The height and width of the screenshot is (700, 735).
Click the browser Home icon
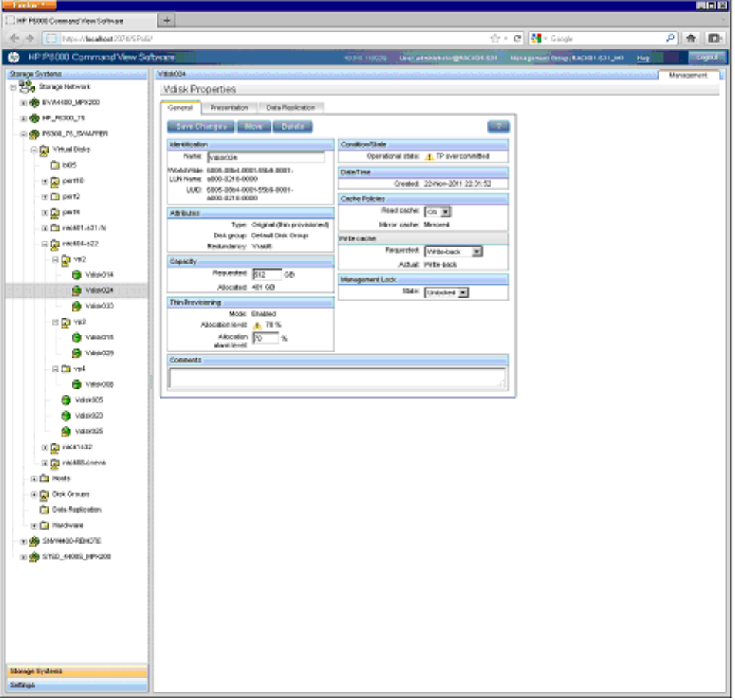[x=692, y=39]
